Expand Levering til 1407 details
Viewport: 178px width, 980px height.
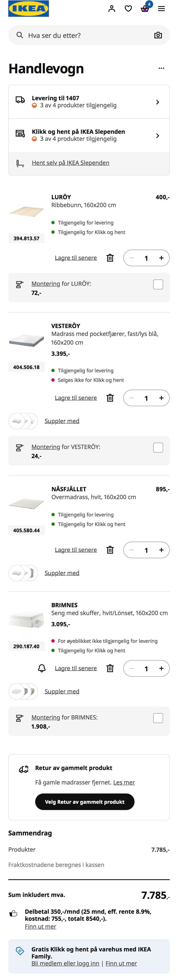(x=157, y=102)
